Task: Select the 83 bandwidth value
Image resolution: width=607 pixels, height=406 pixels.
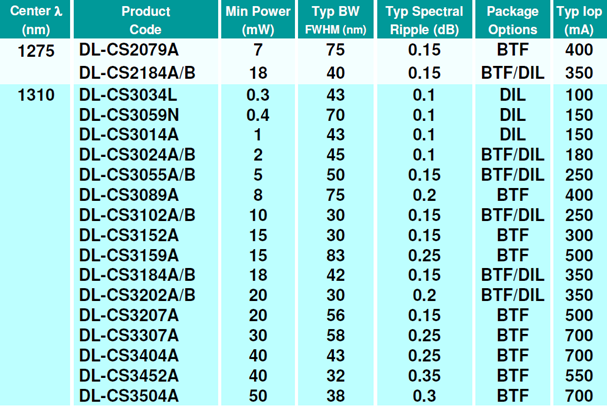Action: [x=335, y=255]
